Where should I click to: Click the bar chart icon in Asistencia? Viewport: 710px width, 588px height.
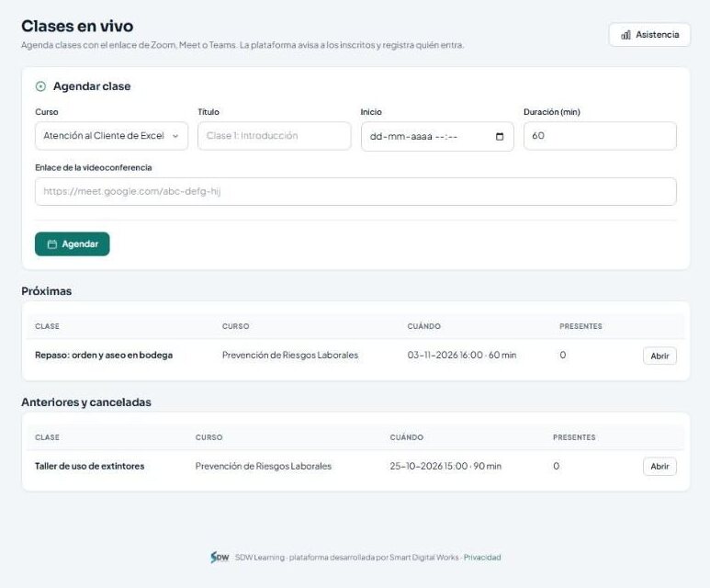625,35
